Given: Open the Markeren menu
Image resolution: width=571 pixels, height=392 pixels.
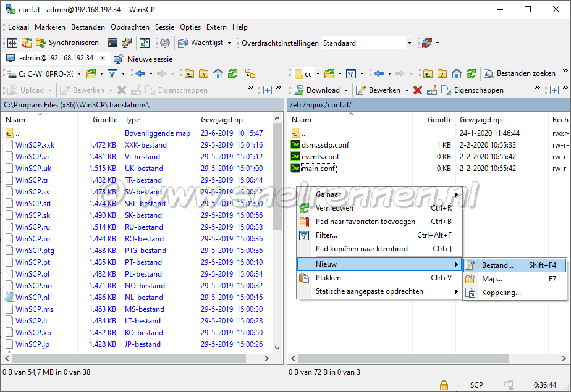Looking at the screenshot, I should click(50, 27).
